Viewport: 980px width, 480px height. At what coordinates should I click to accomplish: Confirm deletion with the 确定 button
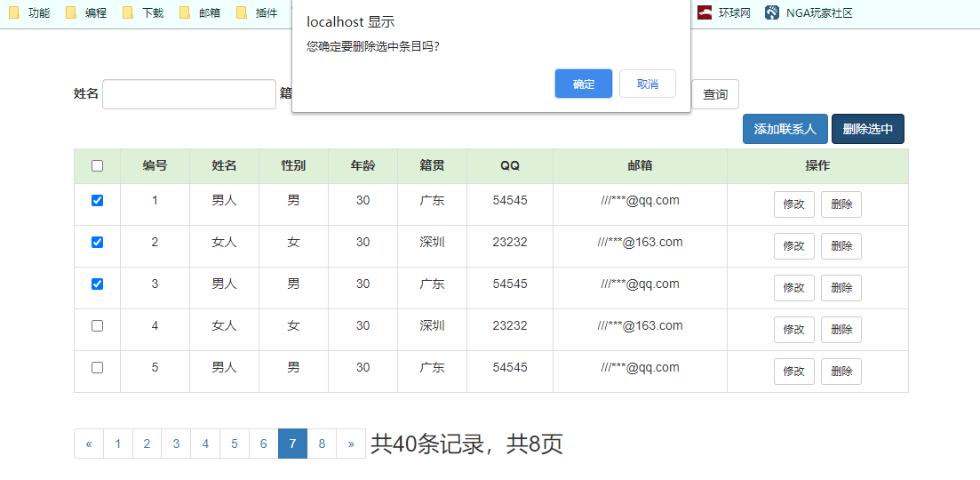(583, 84)
